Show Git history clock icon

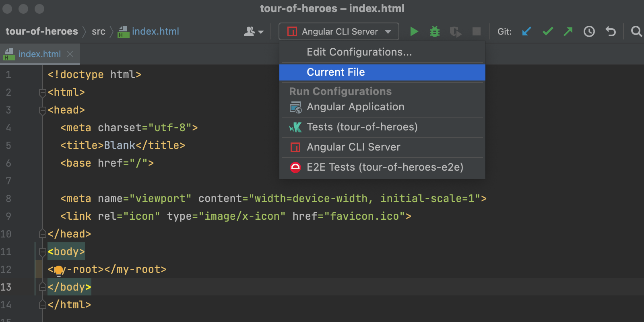(589, 31)
